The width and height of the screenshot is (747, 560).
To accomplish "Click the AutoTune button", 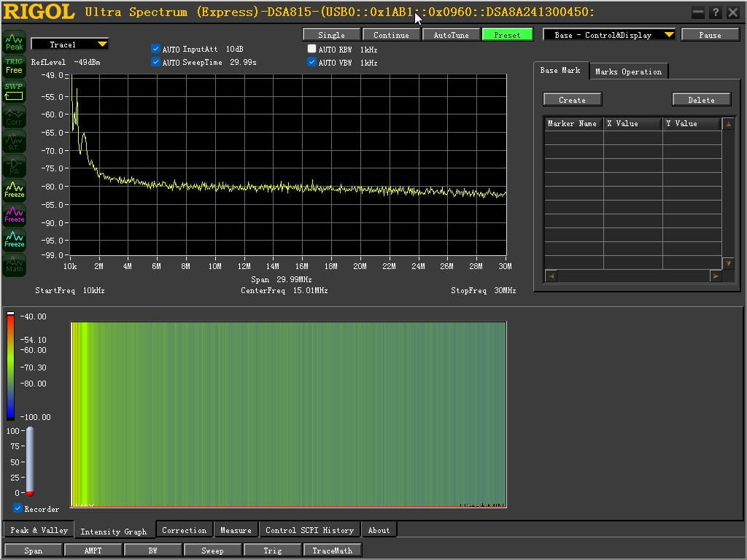I will click(x=451, y=35).
